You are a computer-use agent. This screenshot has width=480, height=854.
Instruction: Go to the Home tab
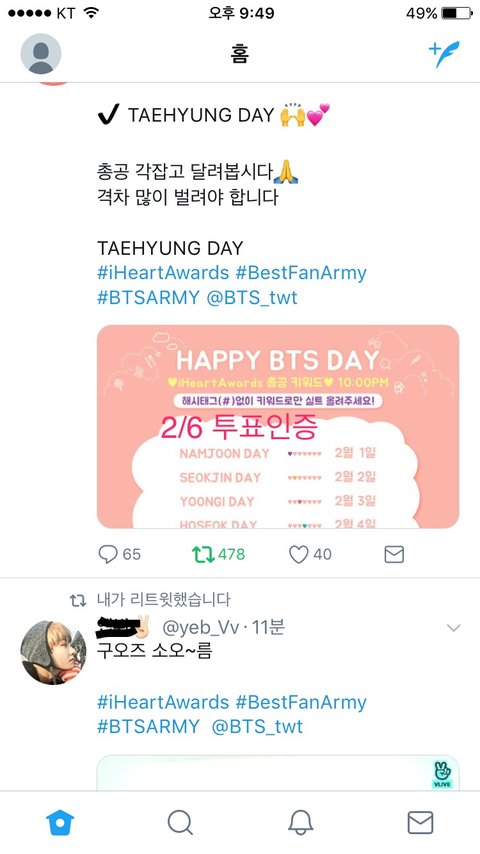pyautogui.click(x=60, y=822)
